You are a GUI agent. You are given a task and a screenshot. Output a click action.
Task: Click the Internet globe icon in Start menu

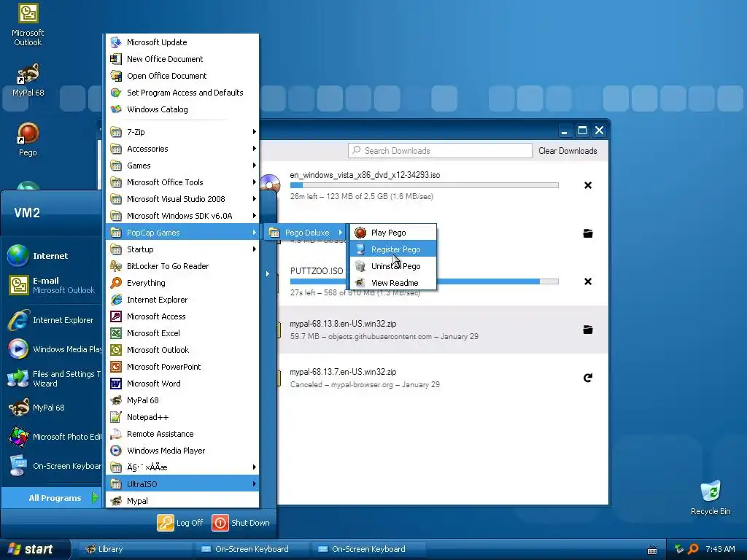[18, 256]
